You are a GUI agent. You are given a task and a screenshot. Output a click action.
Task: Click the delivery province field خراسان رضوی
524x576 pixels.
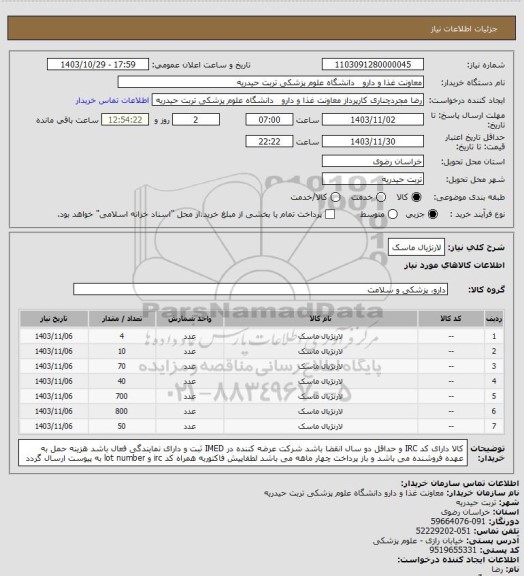373,161
